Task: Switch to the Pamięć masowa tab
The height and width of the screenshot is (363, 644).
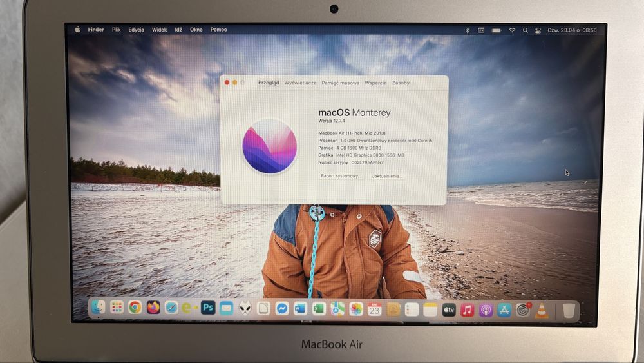Action: tap(341, 83)
